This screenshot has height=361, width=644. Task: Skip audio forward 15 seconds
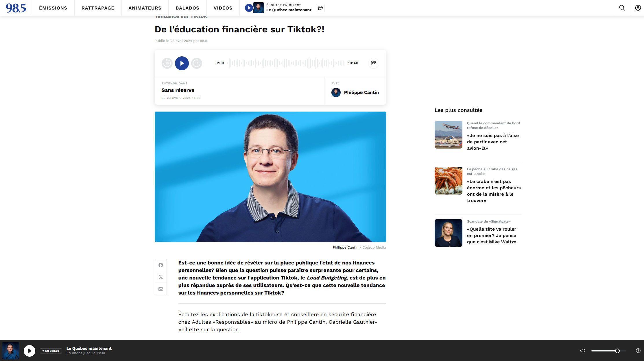(x=197, y=63)
